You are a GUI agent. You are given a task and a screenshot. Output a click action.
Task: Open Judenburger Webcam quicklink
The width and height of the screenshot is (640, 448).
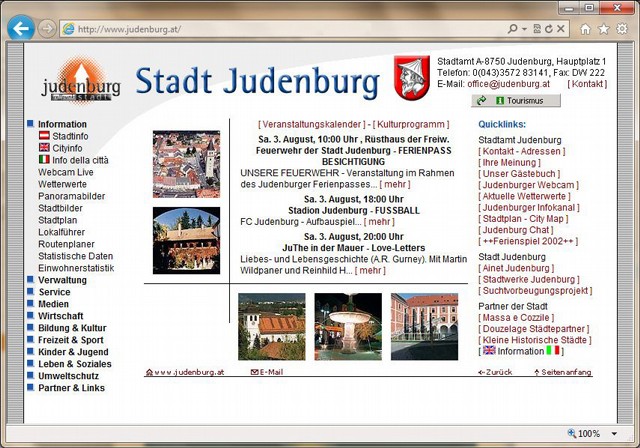pos(529,185)
